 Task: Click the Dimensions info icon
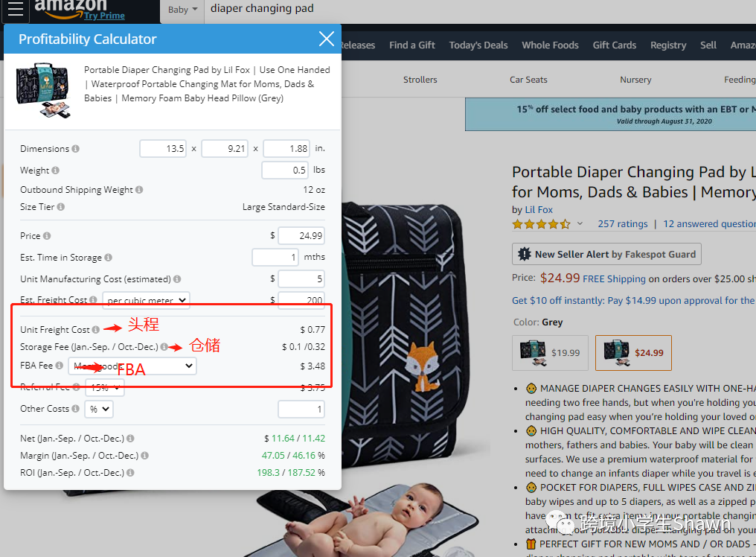coord(76,149)
